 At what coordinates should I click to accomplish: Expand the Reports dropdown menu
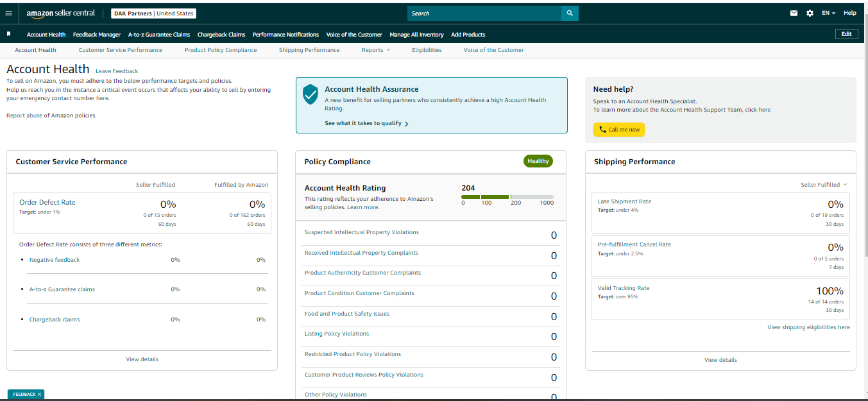375,50
